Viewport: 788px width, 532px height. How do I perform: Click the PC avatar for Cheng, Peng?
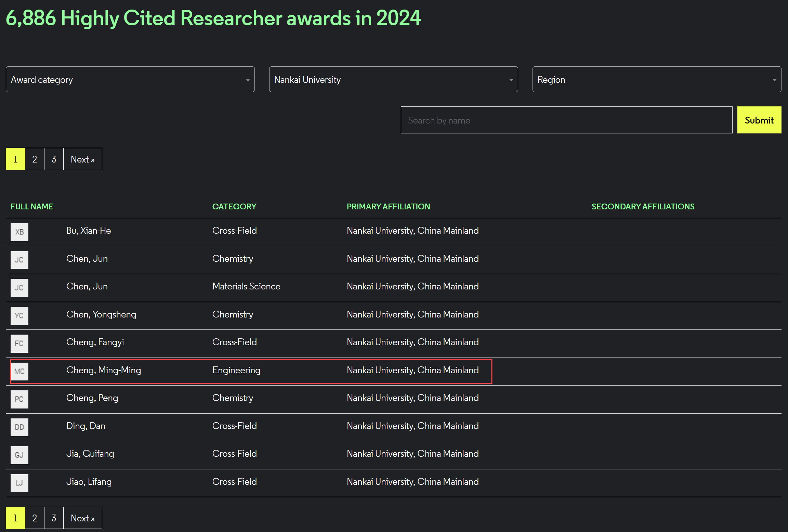19,399
